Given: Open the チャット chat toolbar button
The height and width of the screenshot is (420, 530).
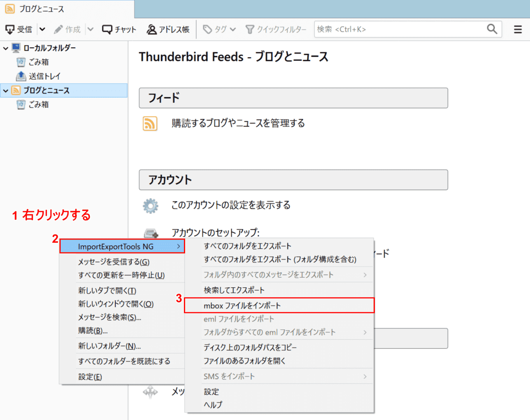Looking at the screenshot, I should [119, 30].
